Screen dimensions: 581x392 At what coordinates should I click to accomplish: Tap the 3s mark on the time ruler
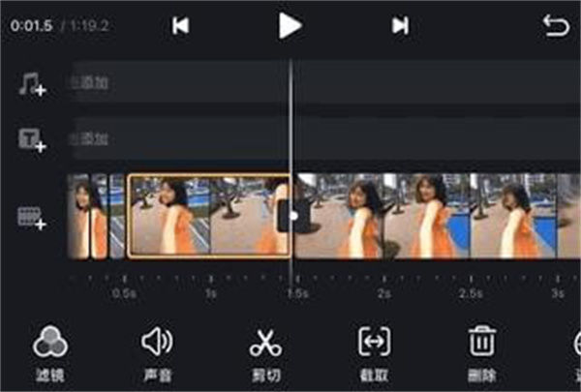(558, 293)
